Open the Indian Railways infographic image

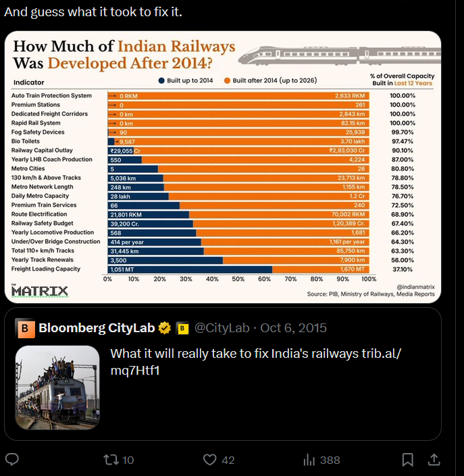(223, 167)
